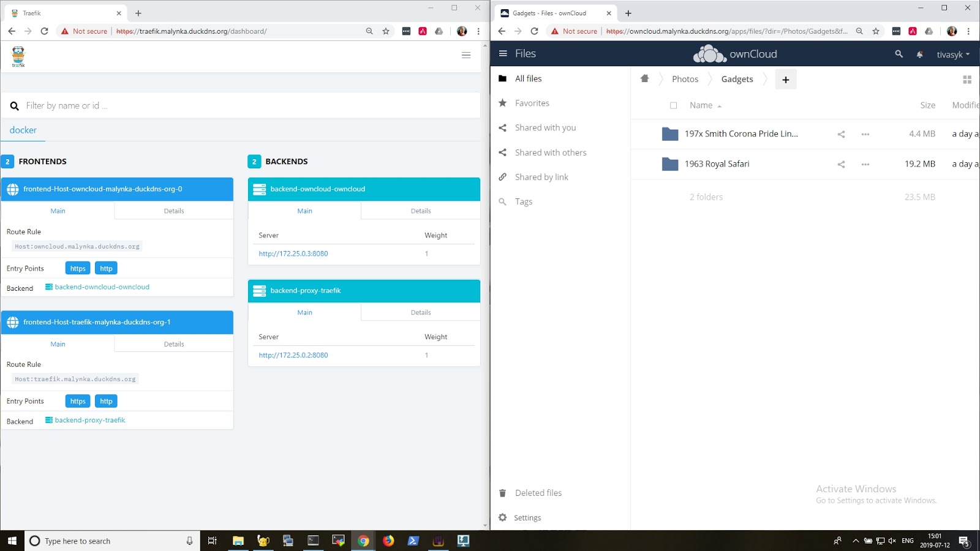Launch Firefox from the taskbar
This screenshot has width=980, height=551.
click(x=388, y=541)
